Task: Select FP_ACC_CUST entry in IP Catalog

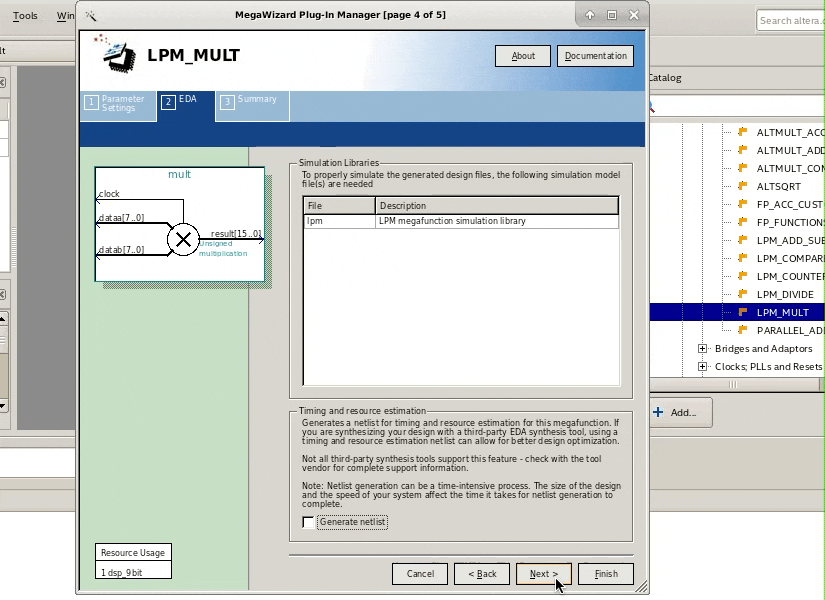Action: (x=790, y=204)
